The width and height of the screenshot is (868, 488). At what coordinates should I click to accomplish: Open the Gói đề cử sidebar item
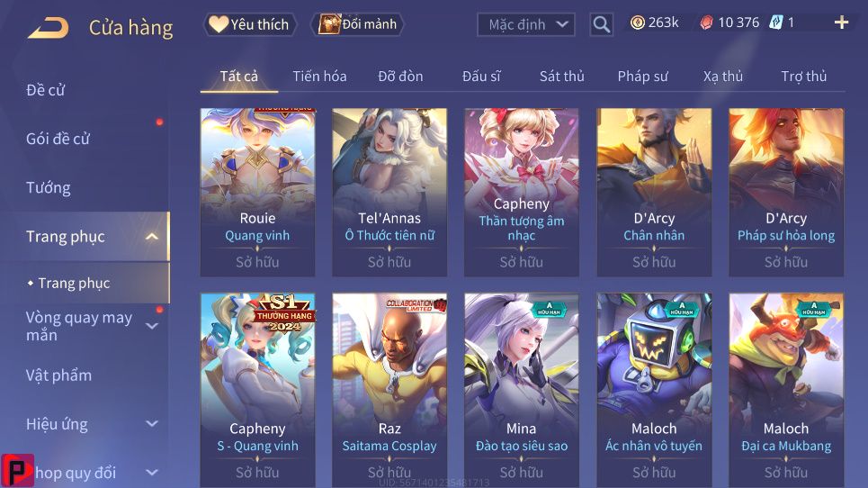pyautogui.click(x=58, y=139)
